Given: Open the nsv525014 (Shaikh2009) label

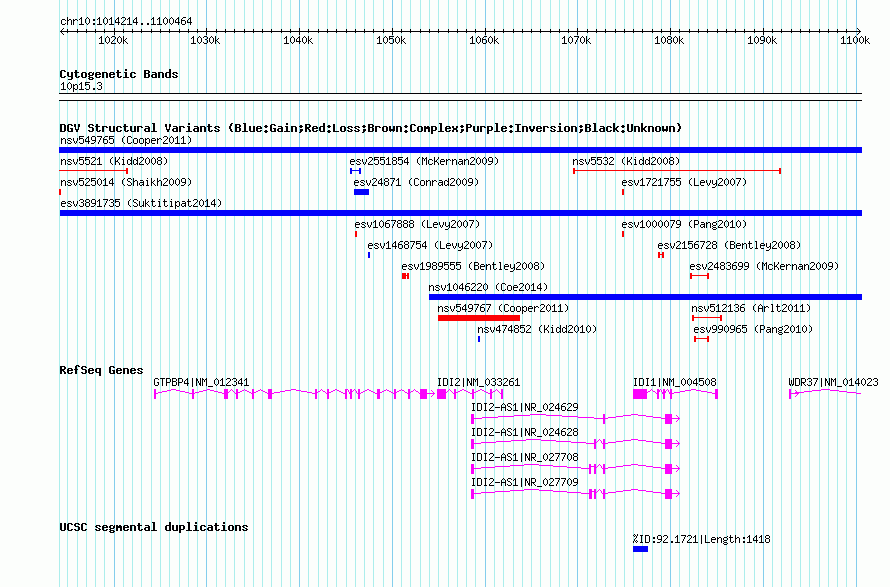Looking at the screenshot, I should [126, 182].
